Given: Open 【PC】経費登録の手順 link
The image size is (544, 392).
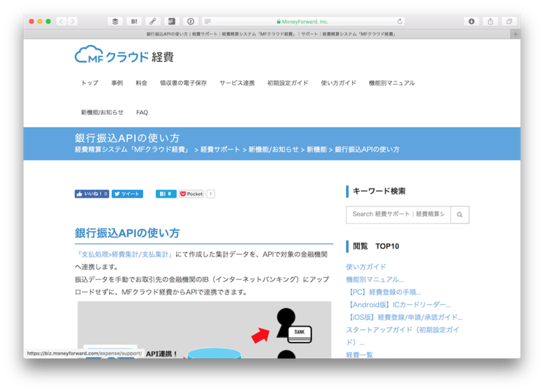Looking at the screenshot, I should click(384, 292).
